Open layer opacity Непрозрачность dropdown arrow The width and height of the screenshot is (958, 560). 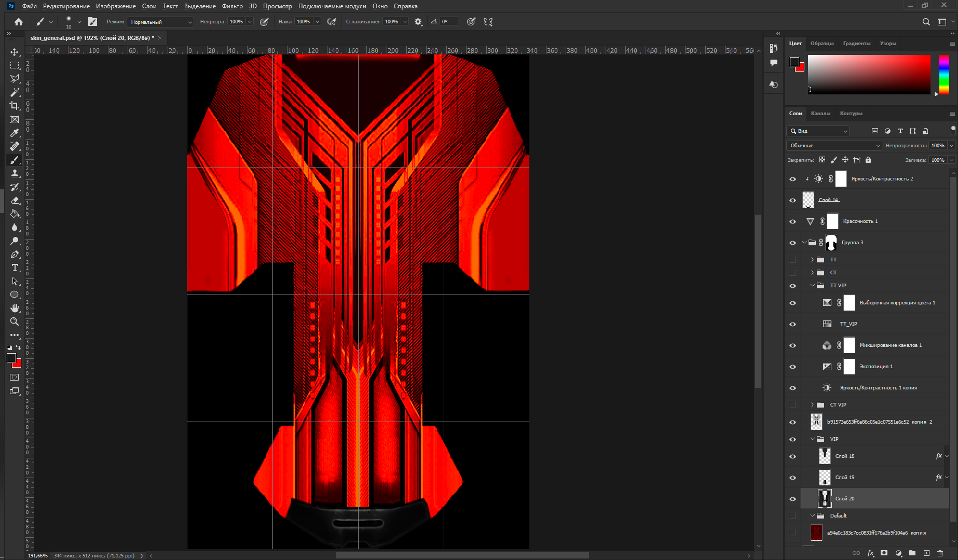(x=952, y=146)
